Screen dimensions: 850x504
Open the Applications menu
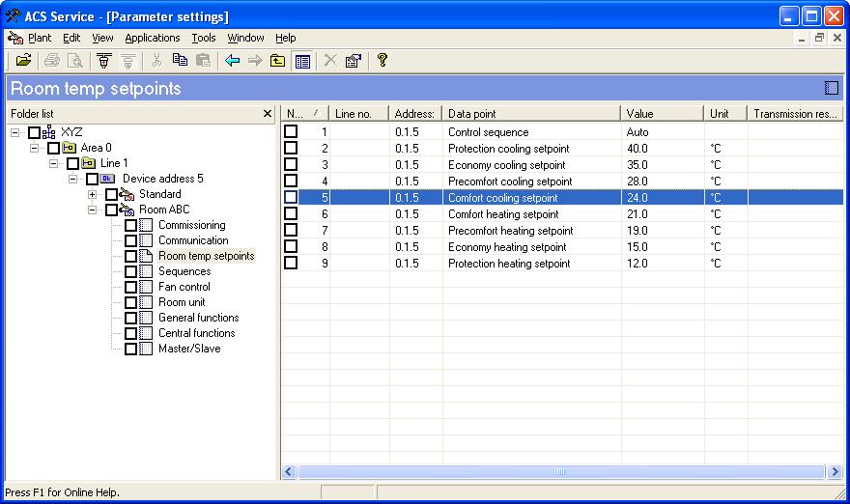click(x=153, y=38)
